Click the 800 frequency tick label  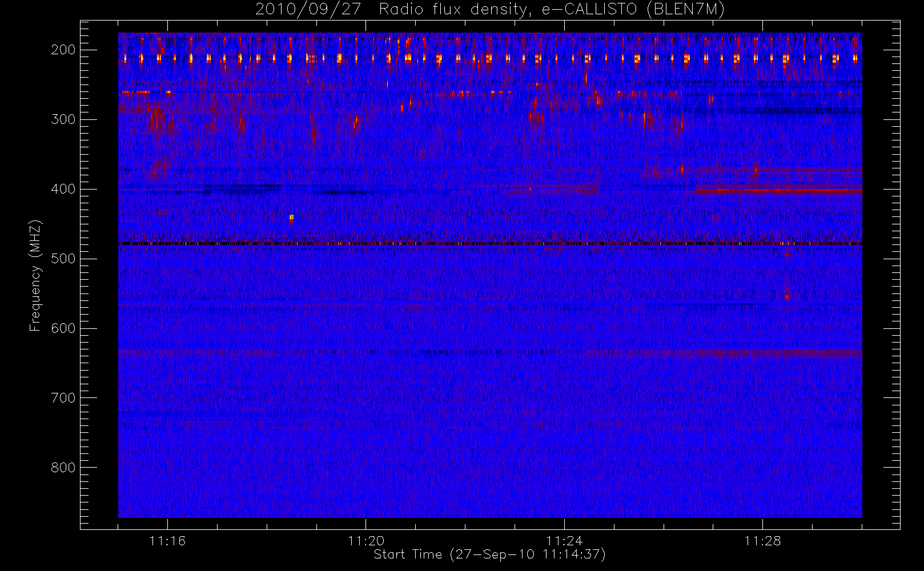63,468
